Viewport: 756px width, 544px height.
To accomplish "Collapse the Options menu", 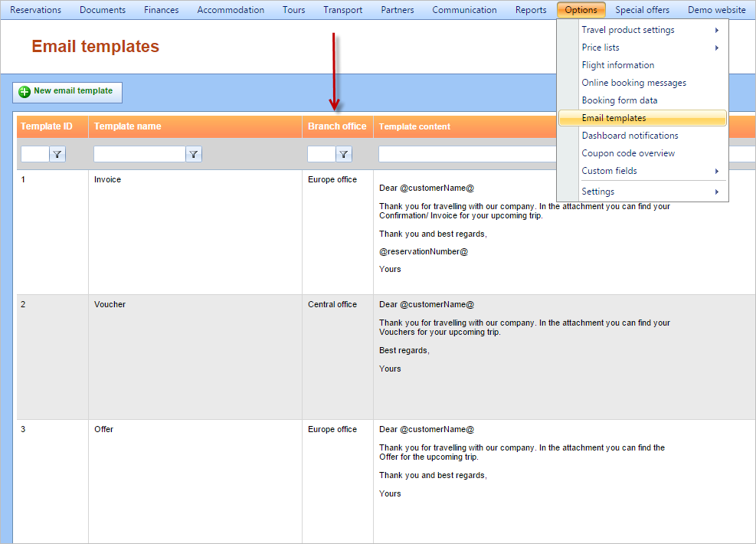I will (581, 10).
